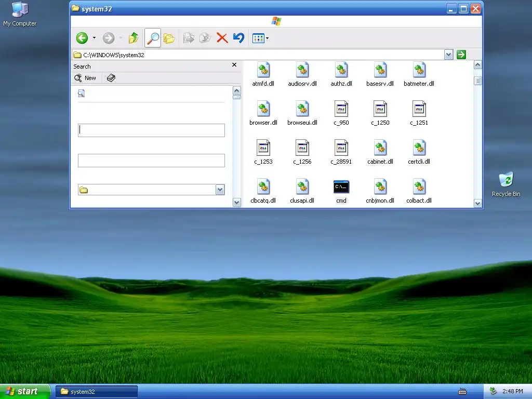Click the green Go arrow button

pos(461,55)
